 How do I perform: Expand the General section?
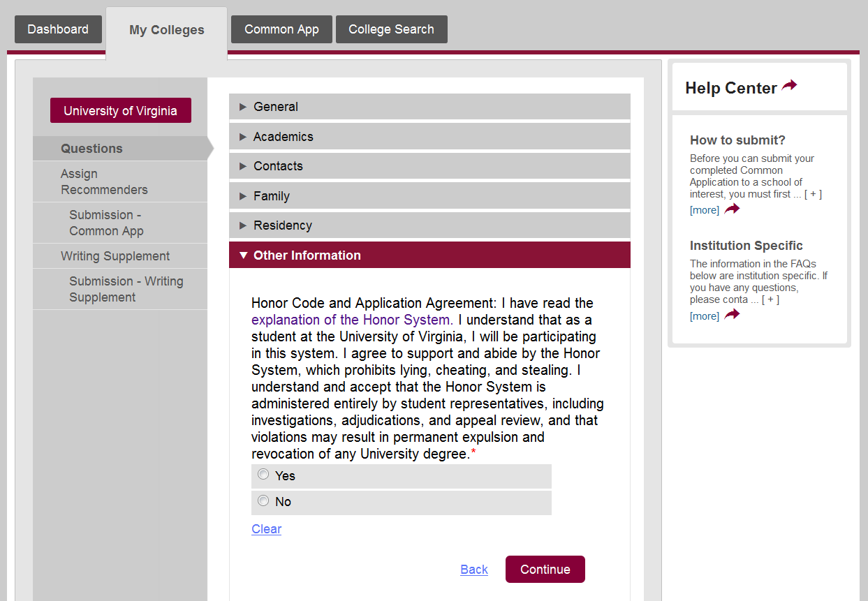pos(429,107)
